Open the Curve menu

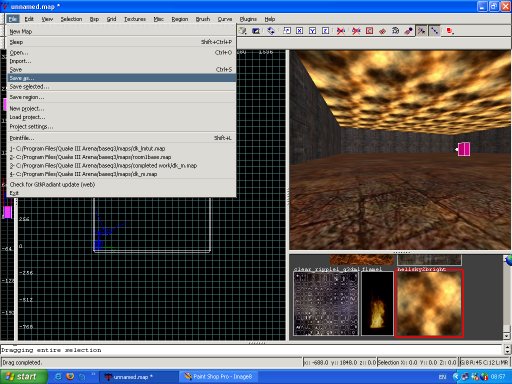point(225,19)
